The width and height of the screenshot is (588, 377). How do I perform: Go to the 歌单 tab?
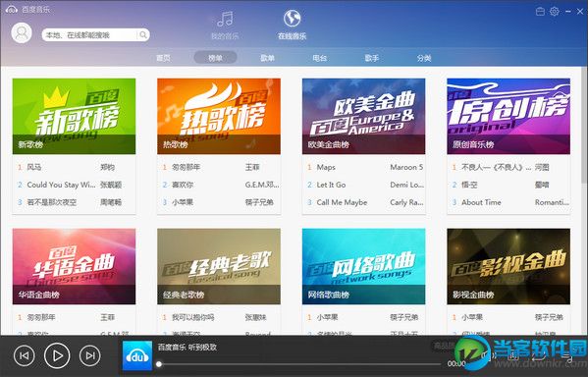click(267, 58)
